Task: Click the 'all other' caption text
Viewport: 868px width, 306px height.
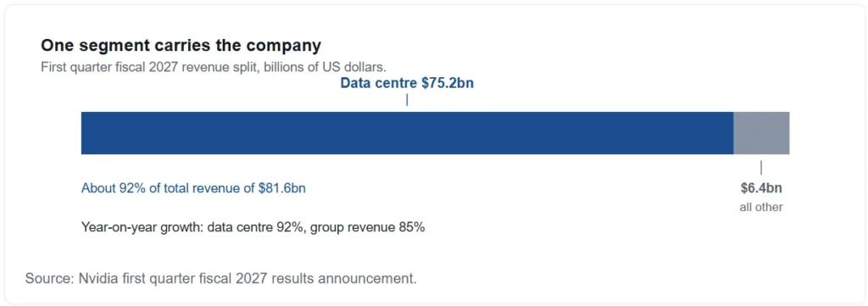Action: click(x=761, y=208)
